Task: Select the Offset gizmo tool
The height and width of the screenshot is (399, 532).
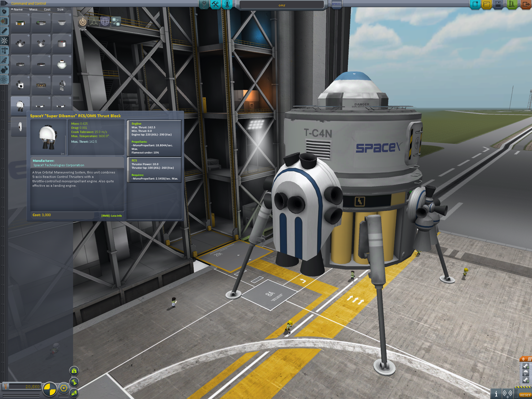Action: point(94,22)
